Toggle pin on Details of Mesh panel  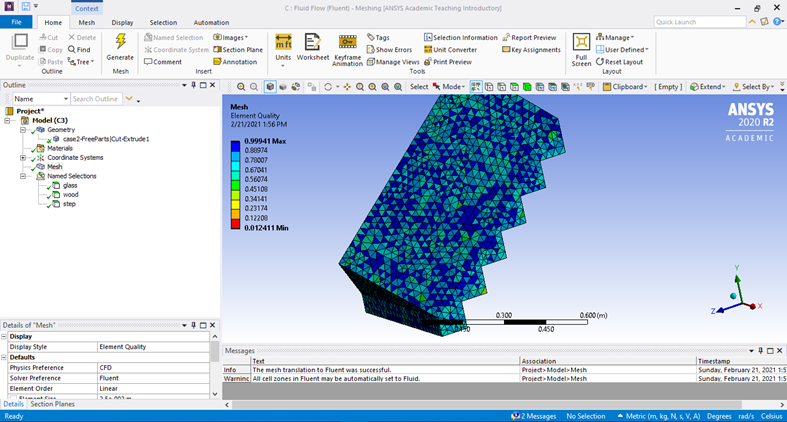(193, 325)
